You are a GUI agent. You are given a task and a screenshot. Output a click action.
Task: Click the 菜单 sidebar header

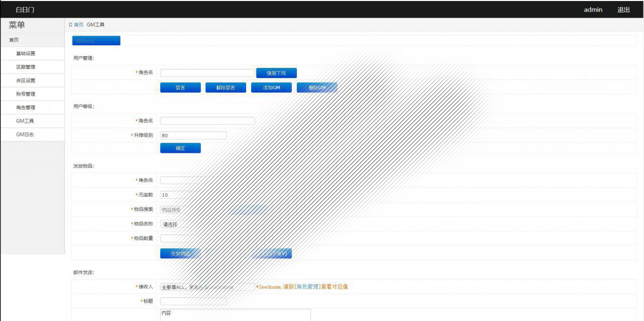tap(17, 25)
